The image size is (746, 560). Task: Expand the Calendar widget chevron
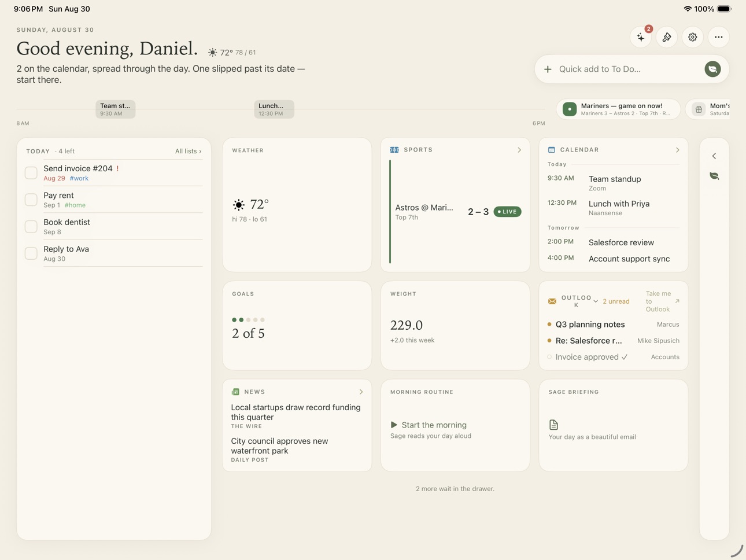pos(678,150)
